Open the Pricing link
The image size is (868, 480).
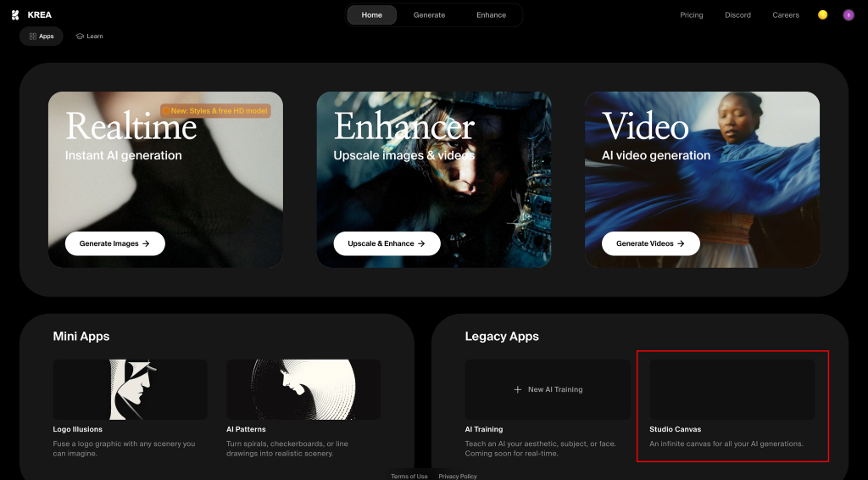(x=692, y=15)
